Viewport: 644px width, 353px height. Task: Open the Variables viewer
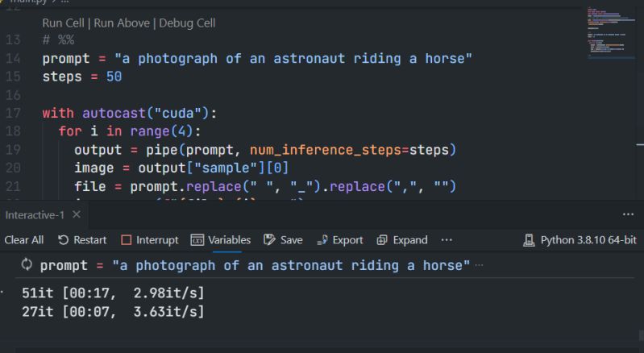coord(197,240)
